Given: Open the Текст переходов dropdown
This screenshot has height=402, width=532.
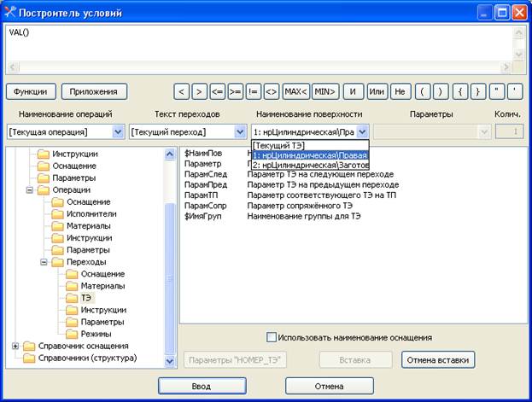Looking at the screenshot, I should coord(240,132).
